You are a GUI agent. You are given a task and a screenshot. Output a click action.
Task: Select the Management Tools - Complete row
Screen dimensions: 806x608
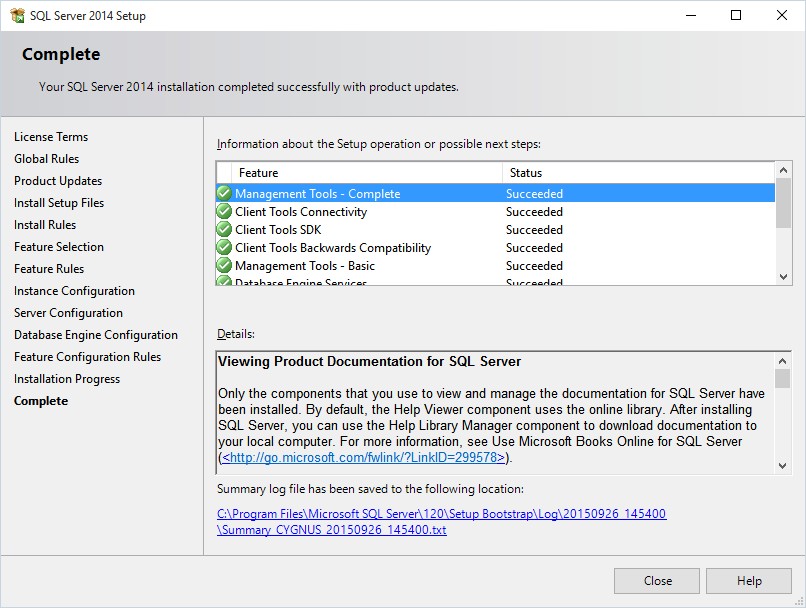496,193
